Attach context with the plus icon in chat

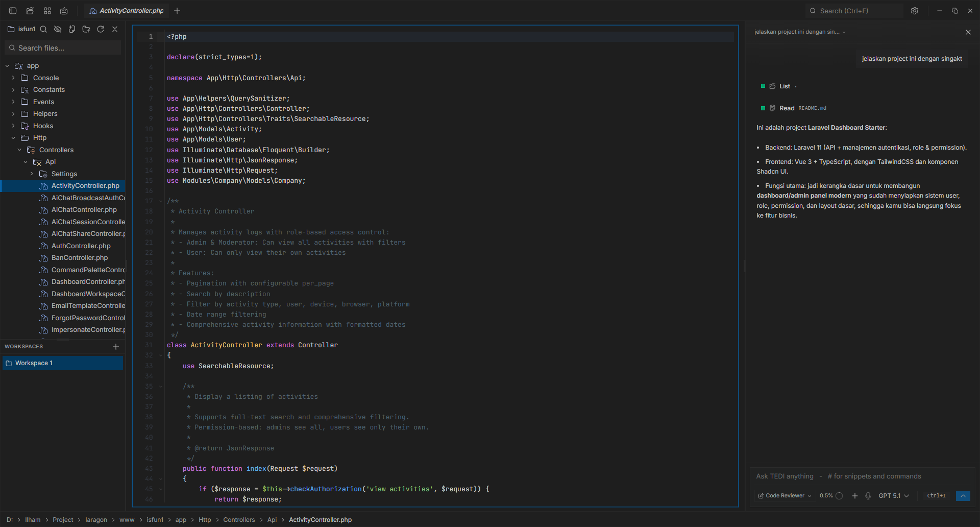(855, 496)
